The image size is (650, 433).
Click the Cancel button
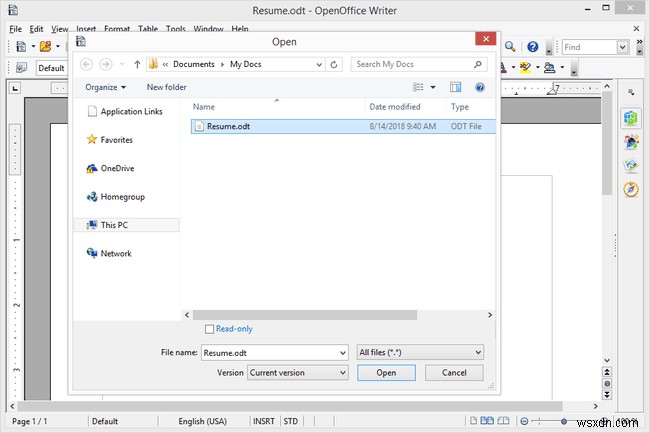pyautogui.click(x=454, y=373)
